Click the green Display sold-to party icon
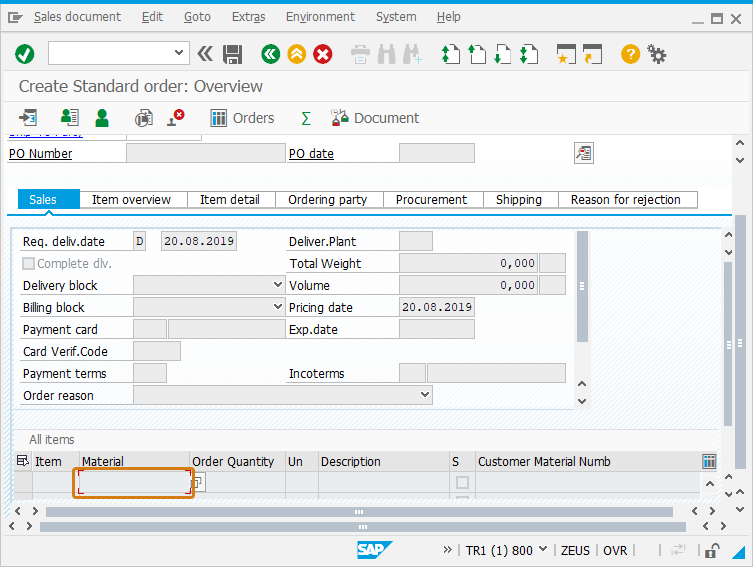The width and height of the screenshot is (753, 567). click(102, 118)
